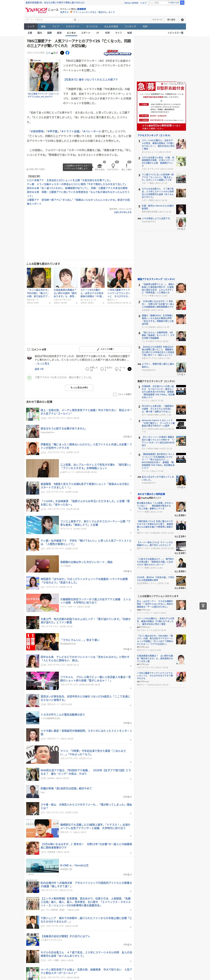
Task: Click the '有料' tab
Action: coord(145,27)
